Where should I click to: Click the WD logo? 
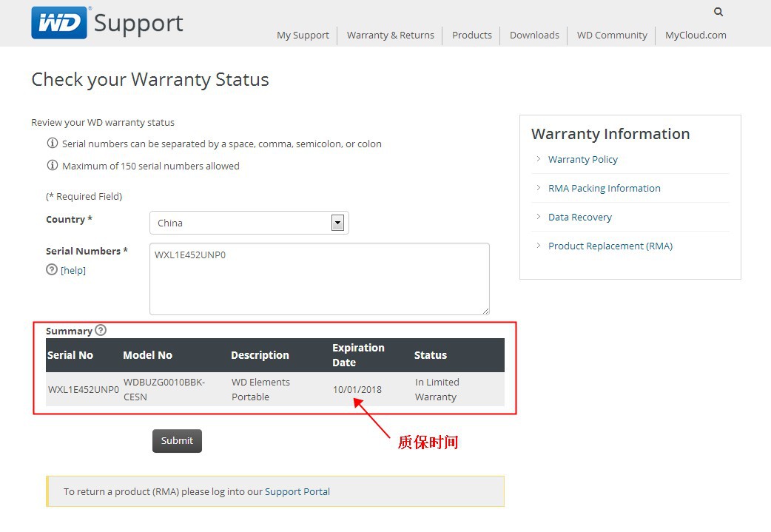pos(59,23)
